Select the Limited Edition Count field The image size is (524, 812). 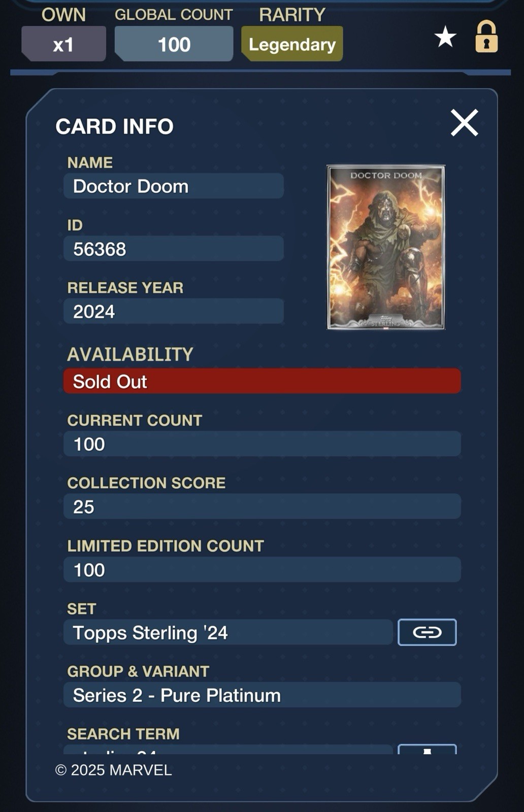262,569
